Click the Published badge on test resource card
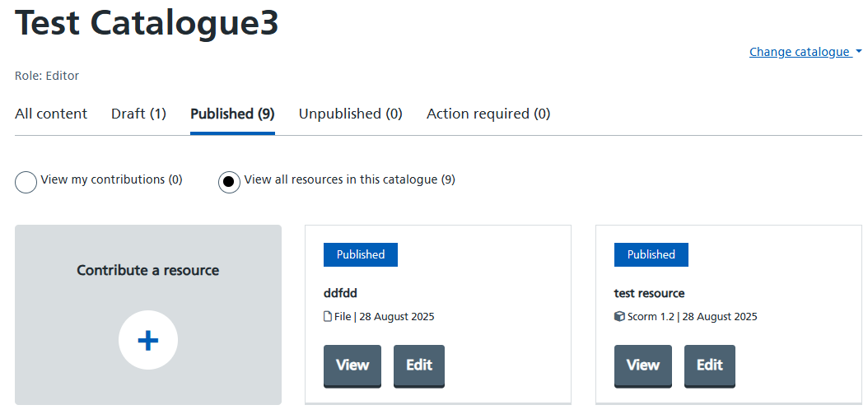The height and width of the screenshot is (419, 868). (x=651, y=254)
